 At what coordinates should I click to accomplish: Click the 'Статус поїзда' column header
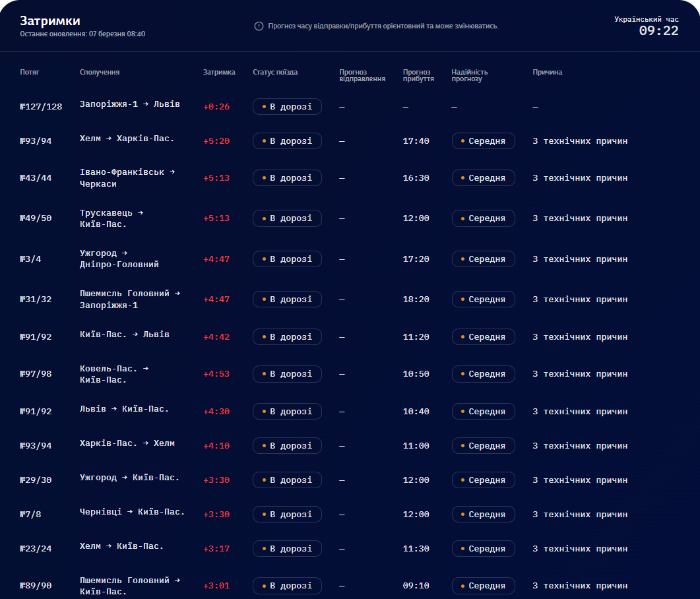pyautogui.click(x=275, y=73)
